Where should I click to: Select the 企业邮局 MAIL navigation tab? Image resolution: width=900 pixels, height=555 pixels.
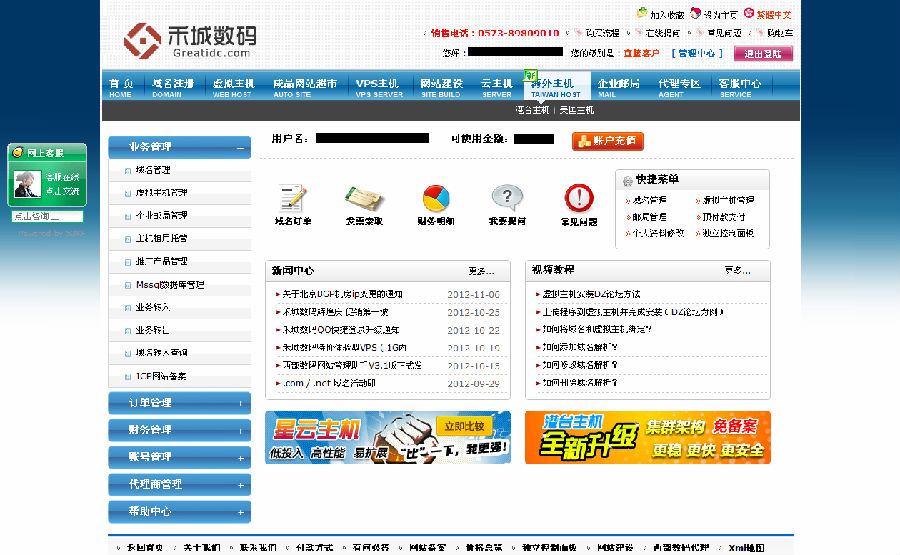[x=618, y=87]
